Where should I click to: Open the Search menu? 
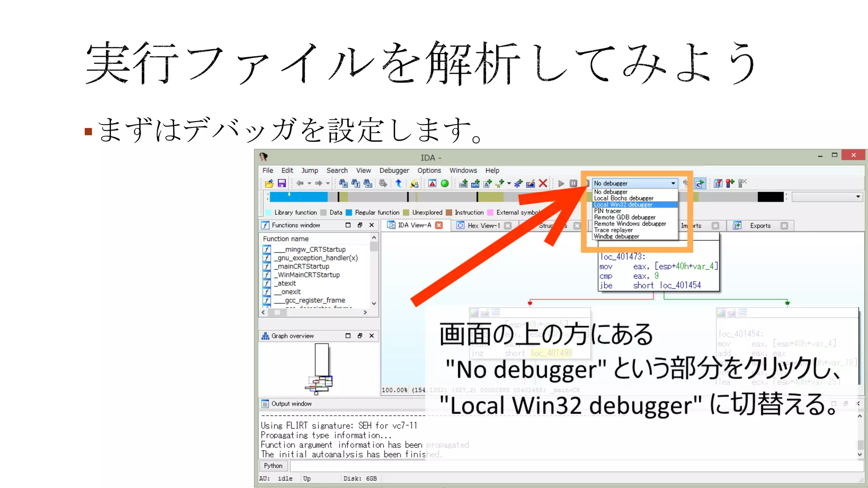coord(337,170)
